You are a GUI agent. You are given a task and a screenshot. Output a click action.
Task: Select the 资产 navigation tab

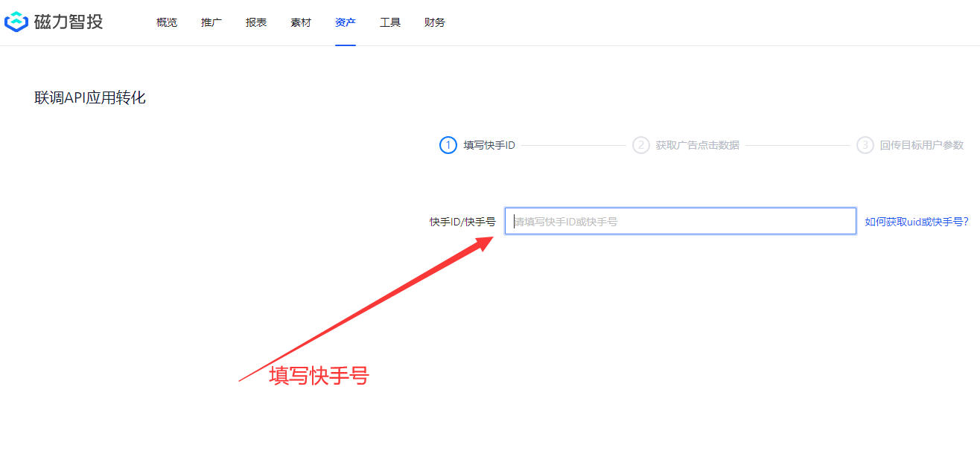[346, 22]
